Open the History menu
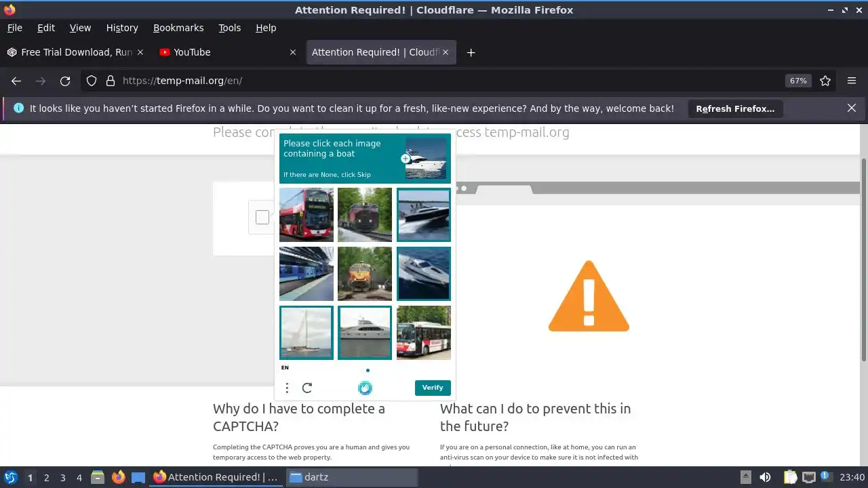The width and height of the screenshot is (868, 488). tap(122, 28)
